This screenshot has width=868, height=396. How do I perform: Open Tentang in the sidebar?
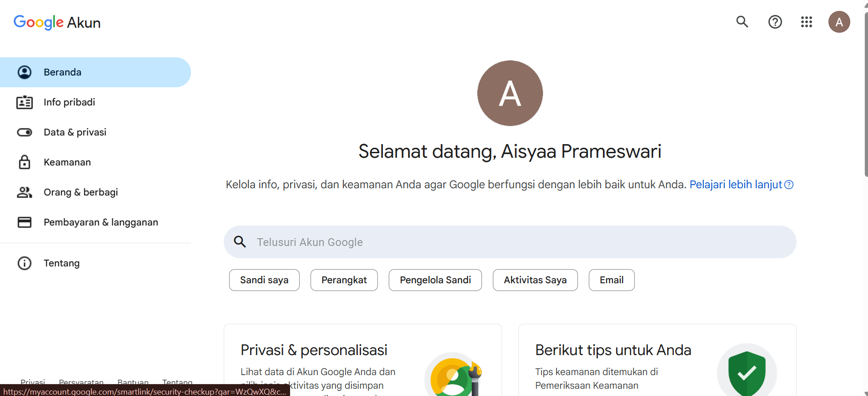(95, 263)
